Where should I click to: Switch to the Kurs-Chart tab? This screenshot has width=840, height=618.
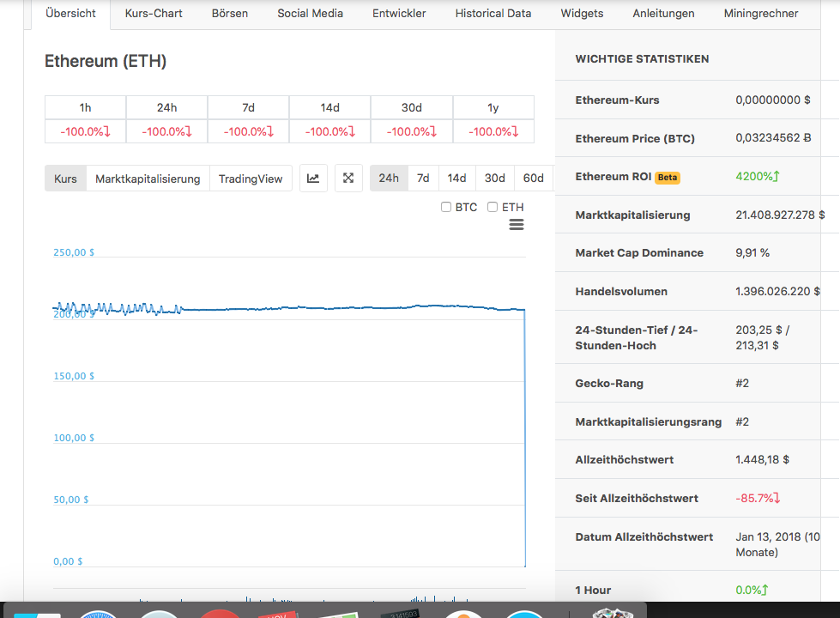[153, 13]
